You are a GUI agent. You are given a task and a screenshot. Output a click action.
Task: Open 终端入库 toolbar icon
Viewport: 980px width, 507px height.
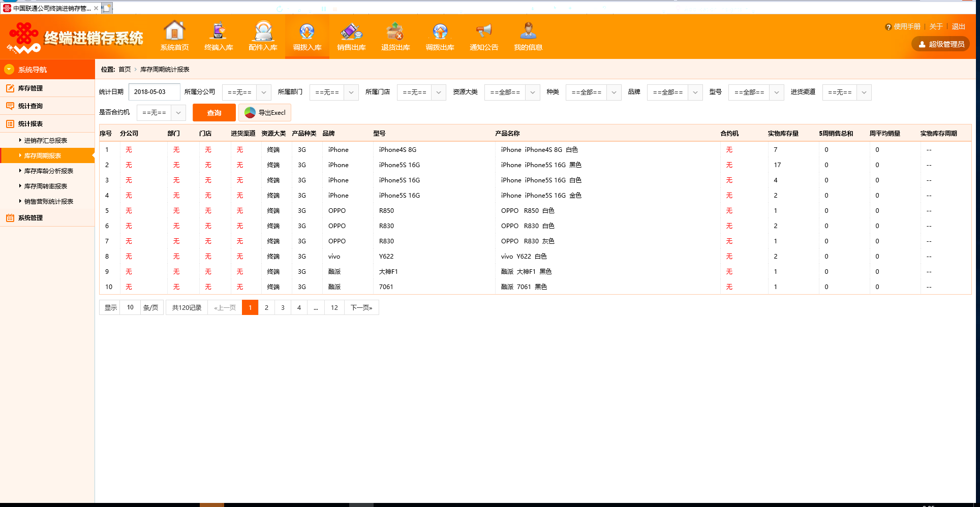[219, 31]
